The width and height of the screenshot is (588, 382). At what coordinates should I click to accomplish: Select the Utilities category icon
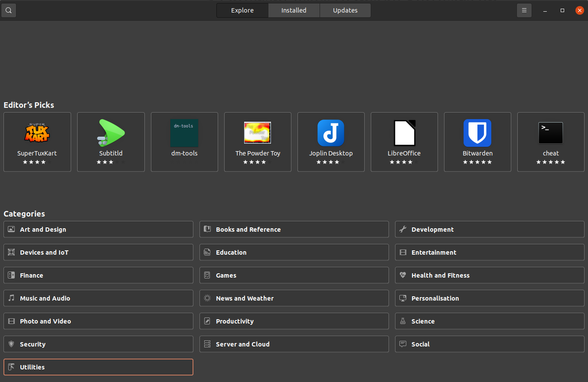tap(11, 367)
